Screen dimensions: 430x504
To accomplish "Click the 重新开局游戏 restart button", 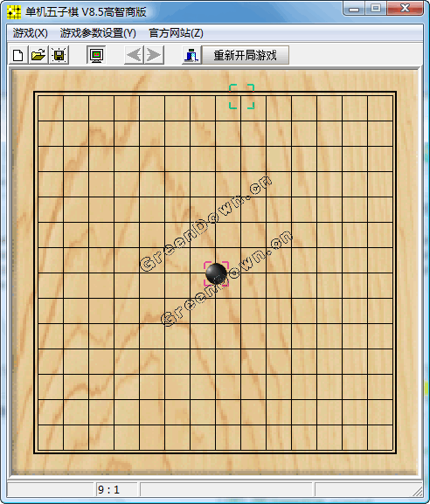I will 245,55.
